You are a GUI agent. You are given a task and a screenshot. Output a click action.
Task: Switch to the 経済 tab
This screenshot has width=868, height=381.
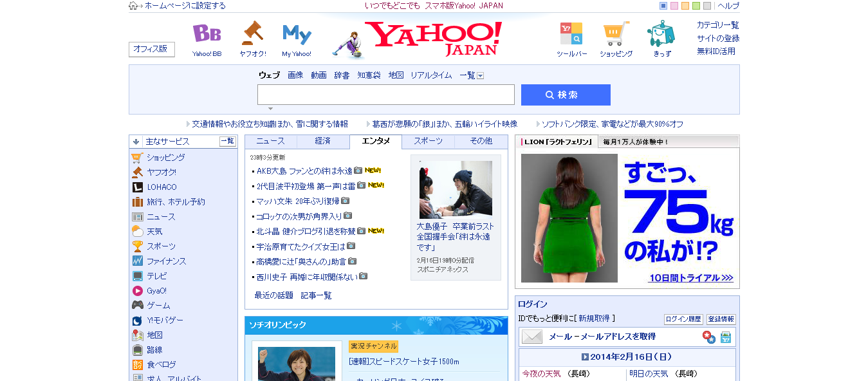click(323, 141)
